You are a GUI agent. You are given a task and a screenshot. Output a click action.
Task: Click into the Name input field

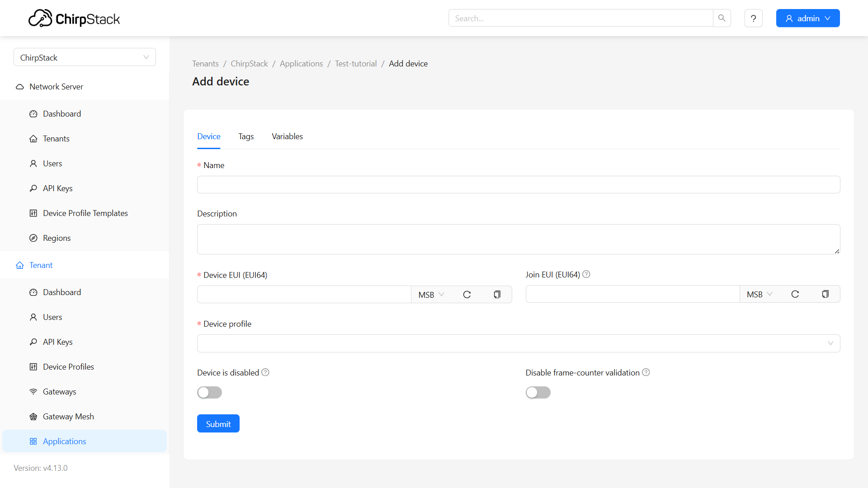pyautogui.click(x=518, y=185)
